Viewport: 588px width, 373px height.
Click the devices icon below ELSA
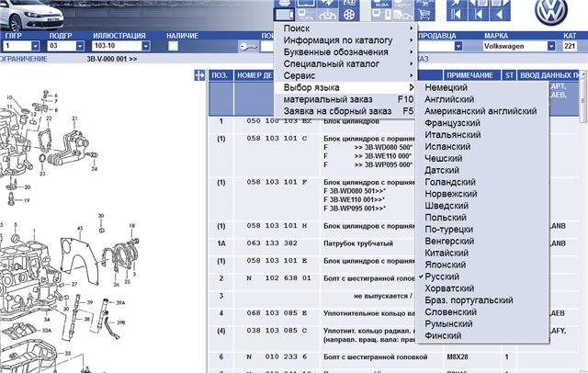381,15
